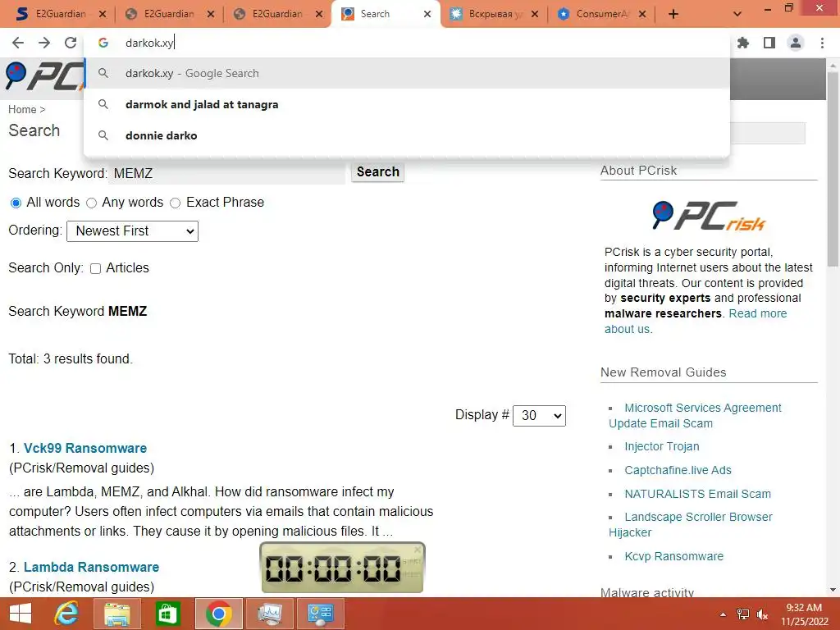Close the ConsumerA tab
Image resolution: width=840 pixels, height=630 pixels.
click(x=642, y=15)
